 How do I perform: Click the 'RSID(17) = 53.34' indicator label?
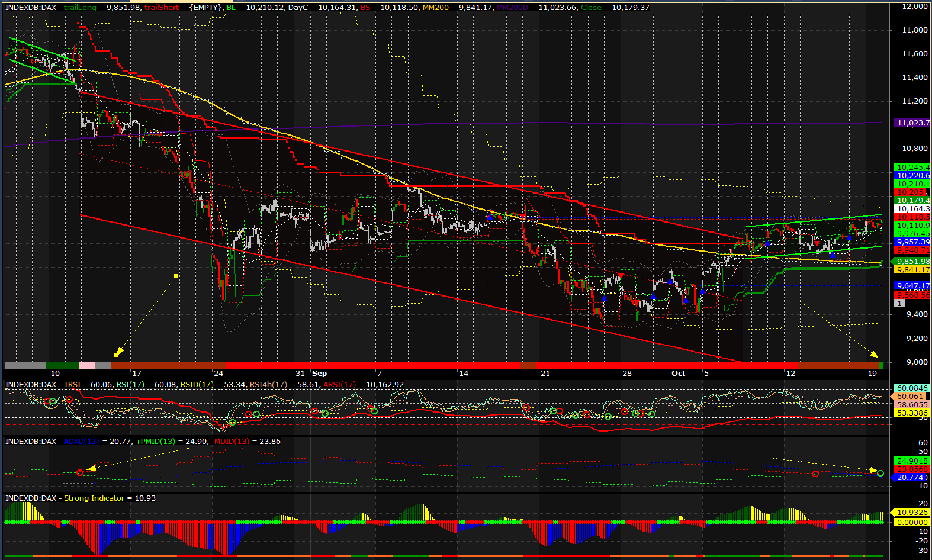[213, 385]
